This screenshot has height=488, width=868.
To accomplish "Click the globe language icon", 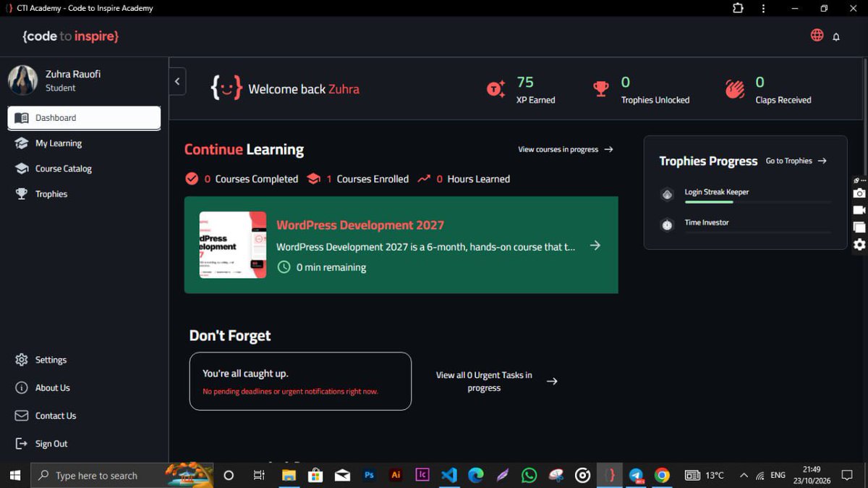I will 817,35.
